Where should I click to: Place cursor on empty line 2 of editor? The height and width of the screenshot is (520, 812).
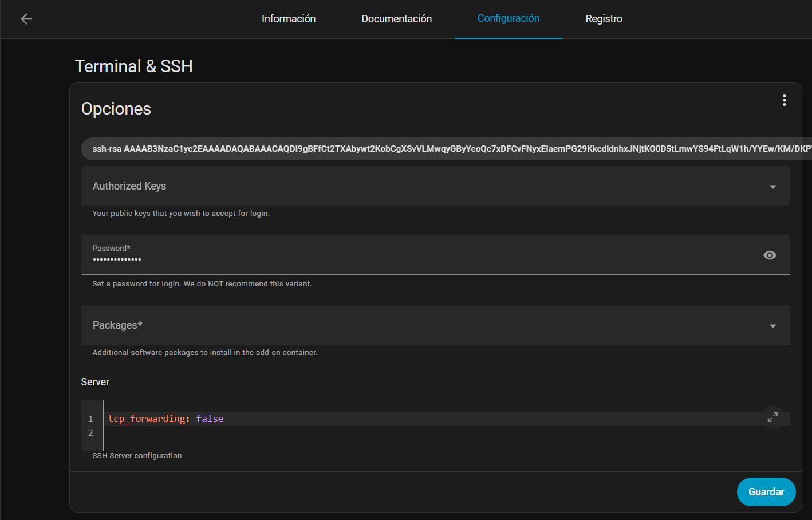point(447,432)
